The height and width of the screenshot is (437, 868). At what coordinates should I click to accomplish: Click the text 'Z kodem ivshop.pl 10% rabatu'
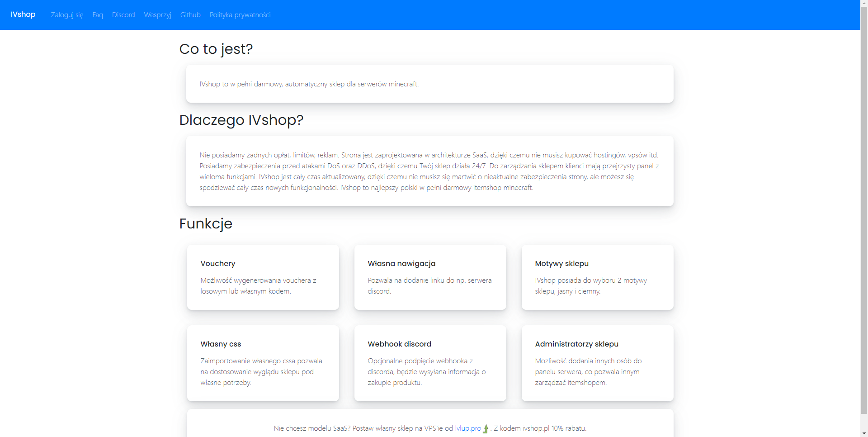(x=540, y=428)
